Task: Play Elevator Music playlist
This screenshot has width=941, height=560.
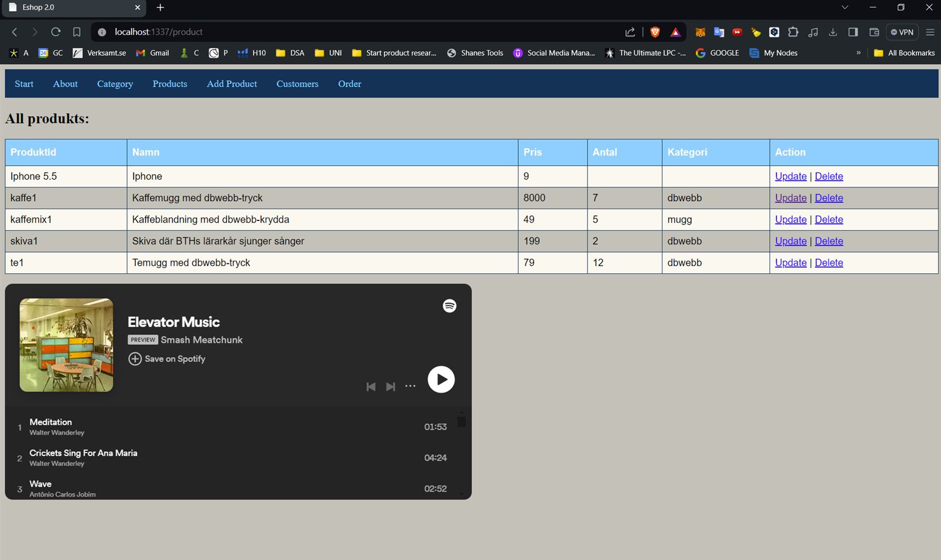Action: [x=441, y=380]
